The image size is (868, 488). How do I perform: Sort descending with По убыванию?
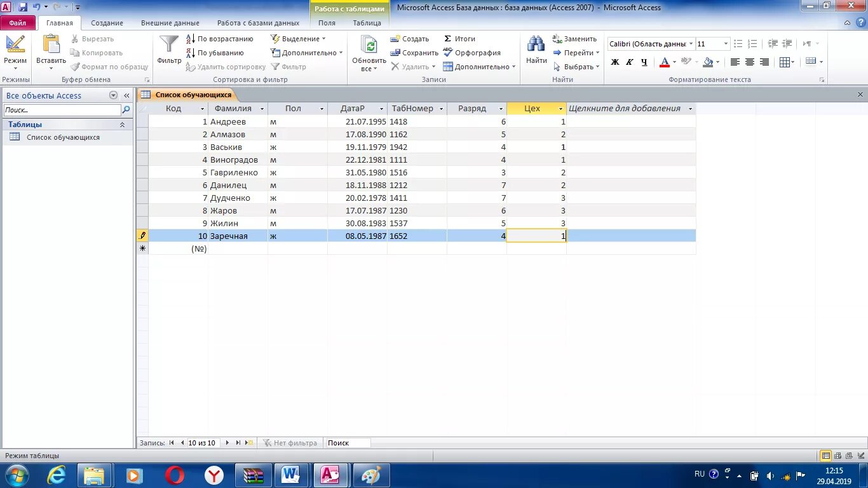tap(215, 53)
